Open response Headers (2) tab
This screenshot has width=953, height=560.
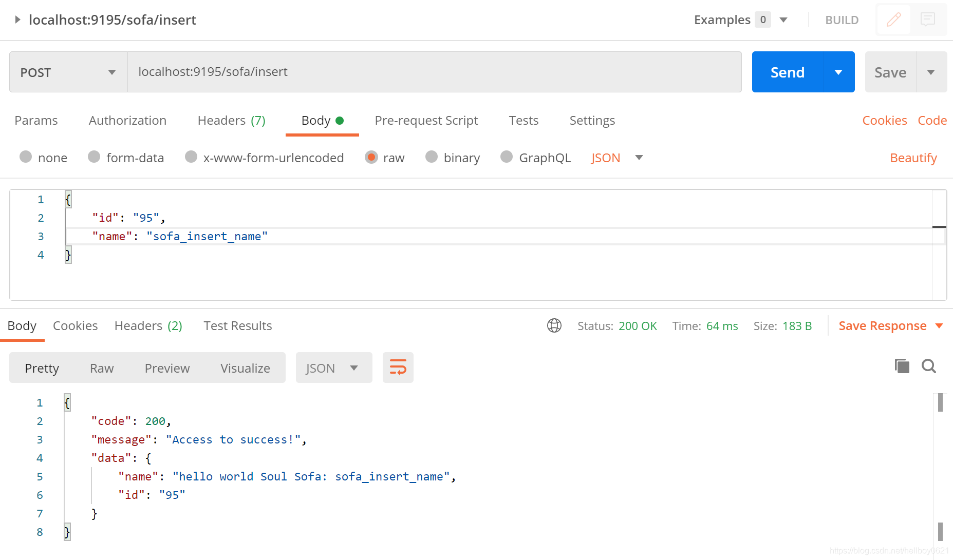148,325
